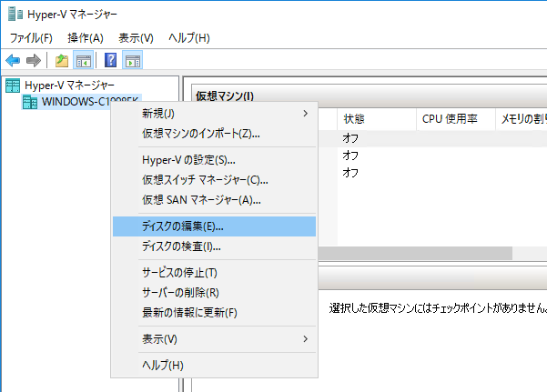This screenshot has width=547, height=392.
Task: Click the 仮想マシン(I) panel header
Action: click(370, 95)
